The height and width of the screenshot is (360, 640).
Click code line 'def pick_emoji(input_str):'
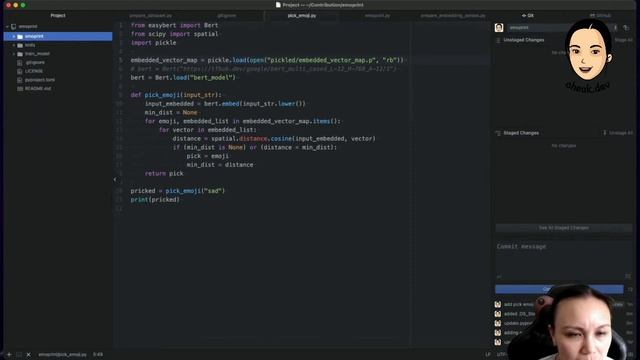[x=176, y=95]
